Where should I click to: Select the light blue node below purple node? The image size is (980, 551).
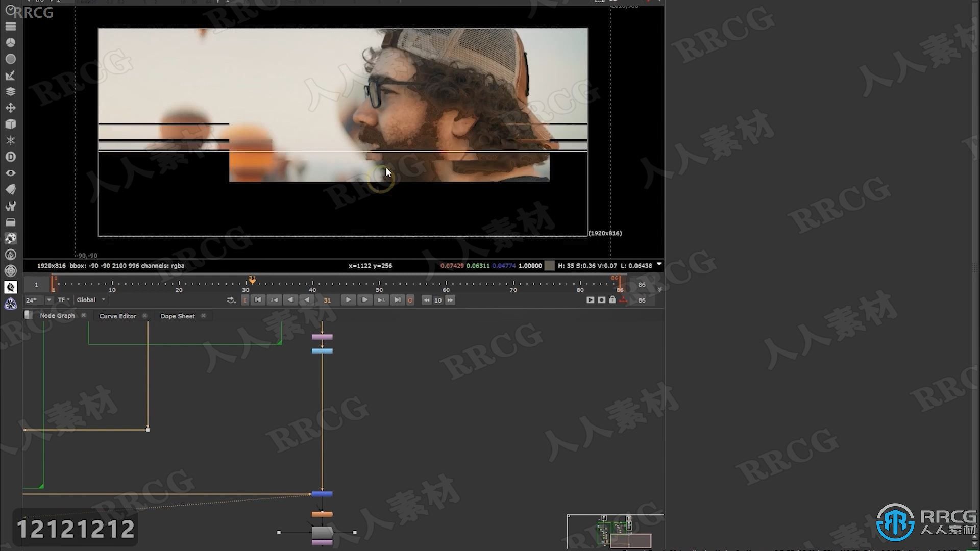click(322, 351)
